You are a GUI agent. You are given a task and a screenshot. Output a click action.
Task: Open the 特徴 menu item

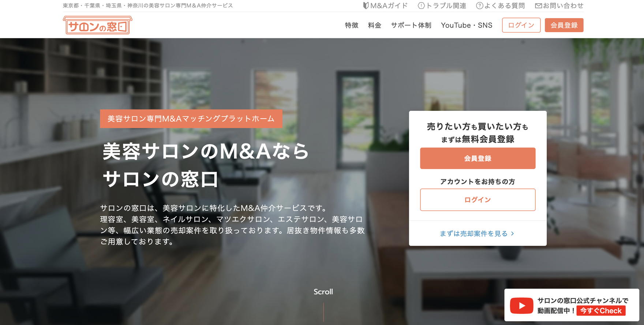tap(352, 25)
